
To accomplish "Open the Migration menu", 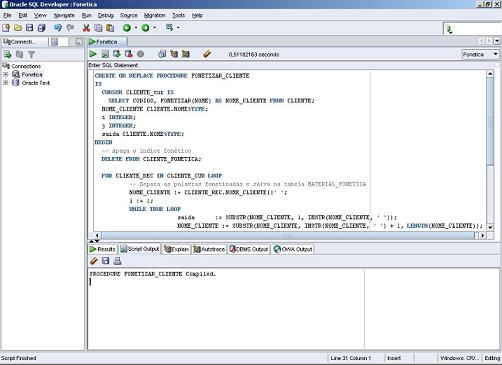I will tap(154, 15).
